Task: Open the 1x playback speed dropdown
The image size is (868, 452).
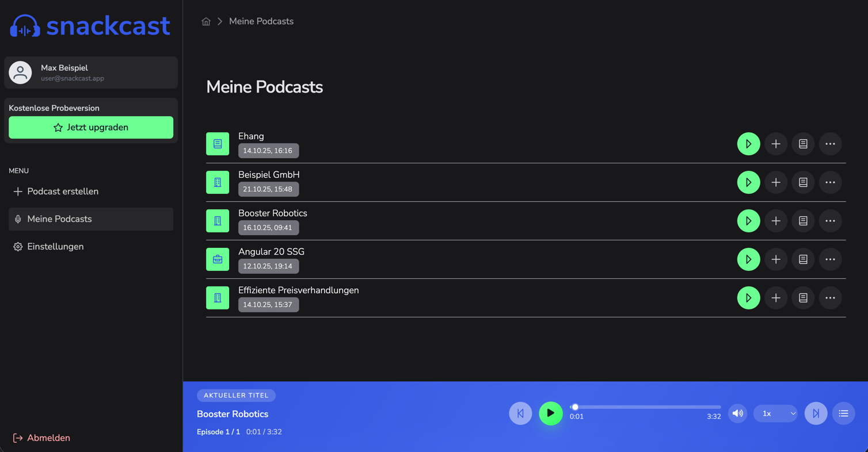Action: [x=775, y=413]
